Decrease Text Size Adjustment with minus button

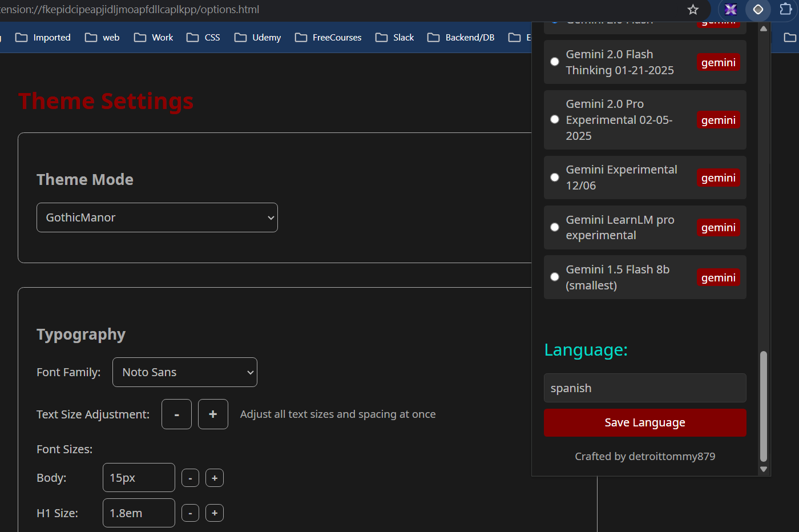click(x=176, y=414)
